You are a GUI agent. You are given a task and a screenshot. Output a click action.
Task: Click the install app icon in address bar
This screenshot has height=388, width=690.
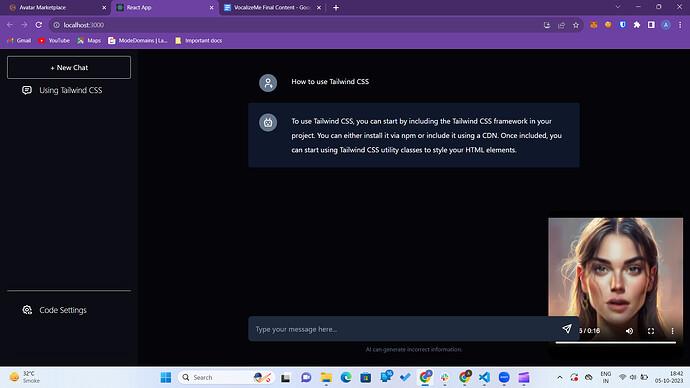tap(547, 25)
